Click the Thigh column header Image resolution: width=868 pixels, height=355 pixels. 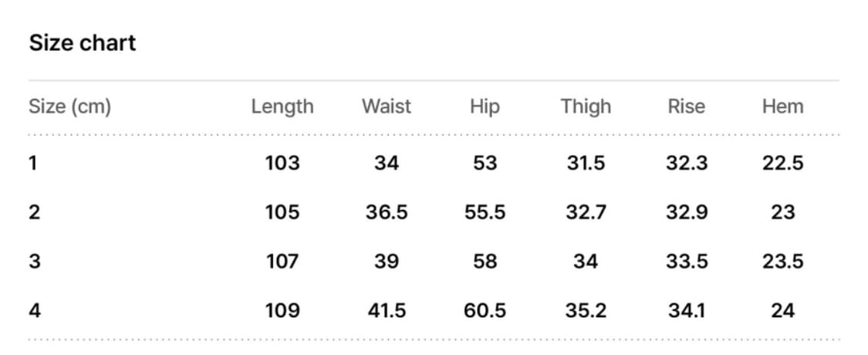(x=586, y=106)
